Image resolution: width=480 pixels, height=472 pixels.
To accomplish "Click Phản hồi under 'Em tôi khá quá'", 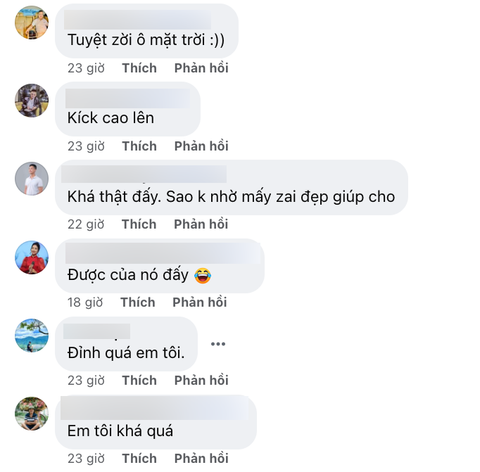I will pyautogui.click(x=201, y=458).
